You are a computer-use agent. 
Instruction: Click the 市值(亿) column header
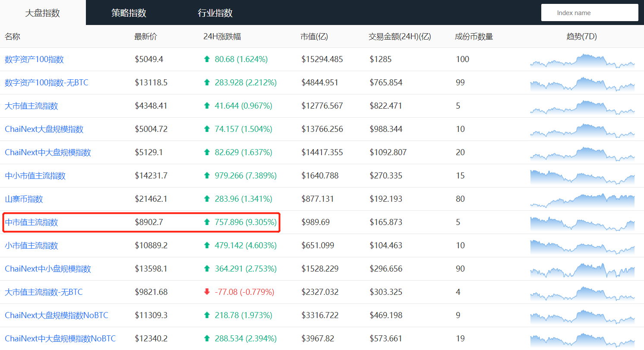click(314, 37)
